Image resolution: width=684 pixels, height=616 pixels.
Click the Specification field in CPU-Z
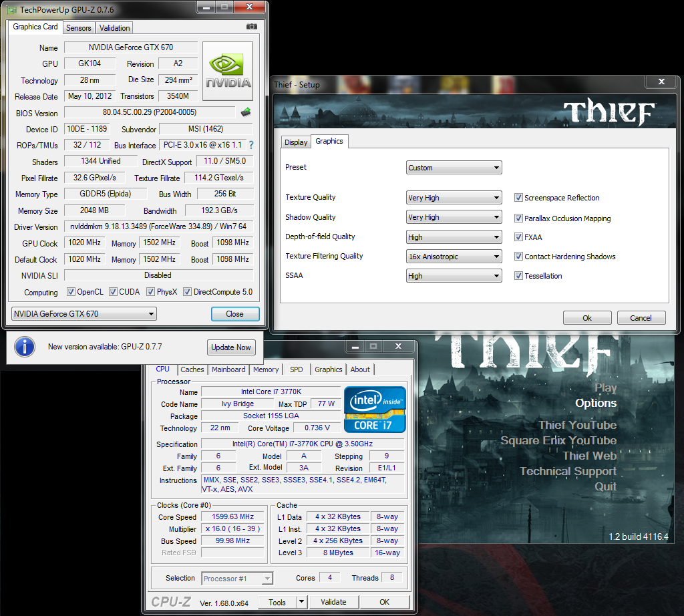(303, 444)
